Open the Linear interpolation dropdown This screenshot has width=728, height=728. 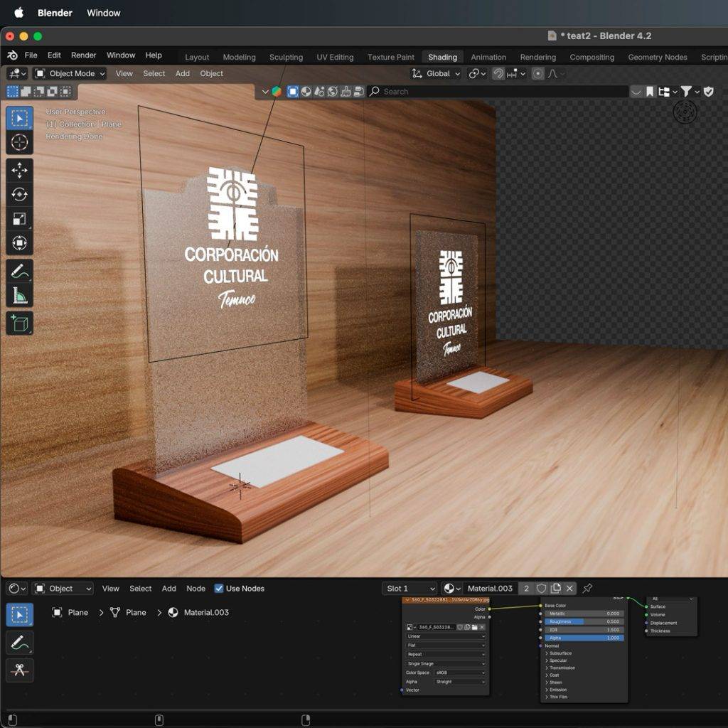446,636
